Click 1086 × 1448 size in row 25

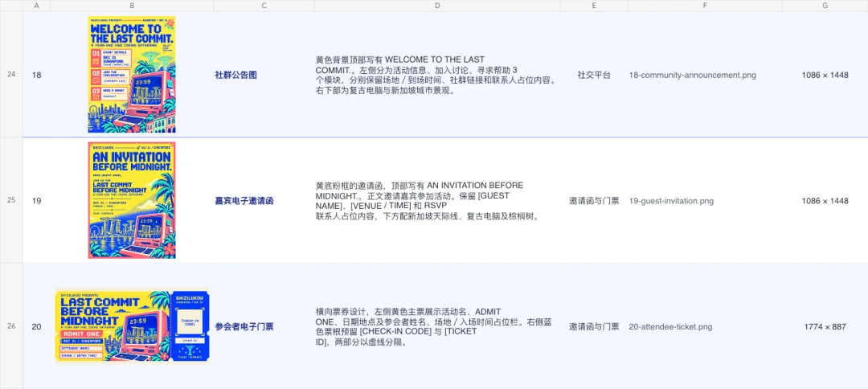tap(825, 200)
